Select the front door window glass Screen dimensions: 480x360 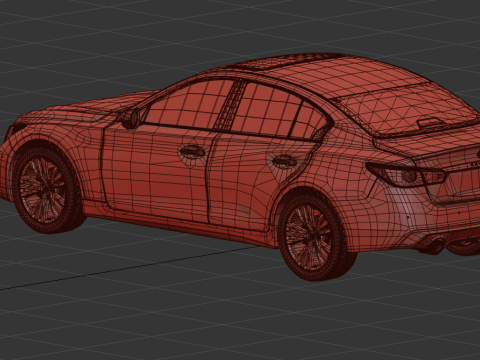(190, 103)
